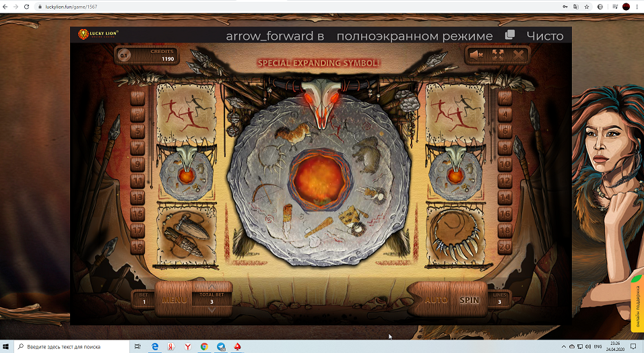Click the small stone disc symbol on right reel
This screenshot has width=644, height=353.
[x=455, y=173]
